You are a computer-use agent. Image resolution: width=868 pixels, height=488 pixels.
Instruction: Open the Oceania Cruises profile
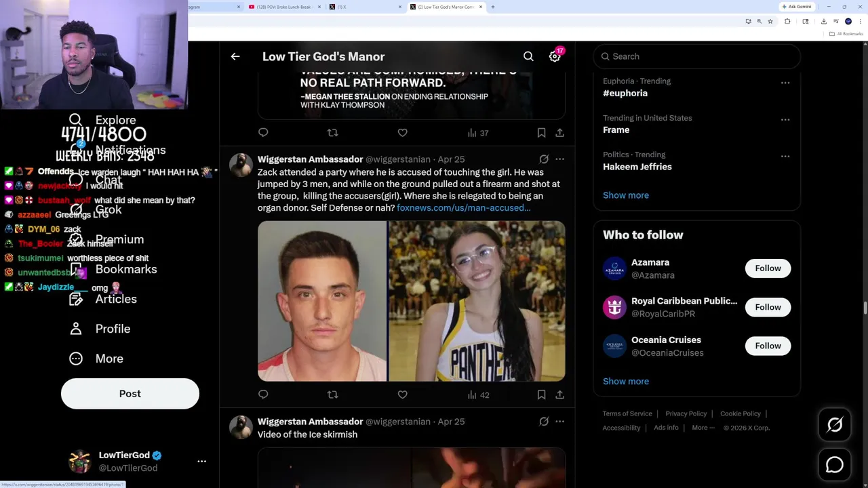tap(666, 340)
